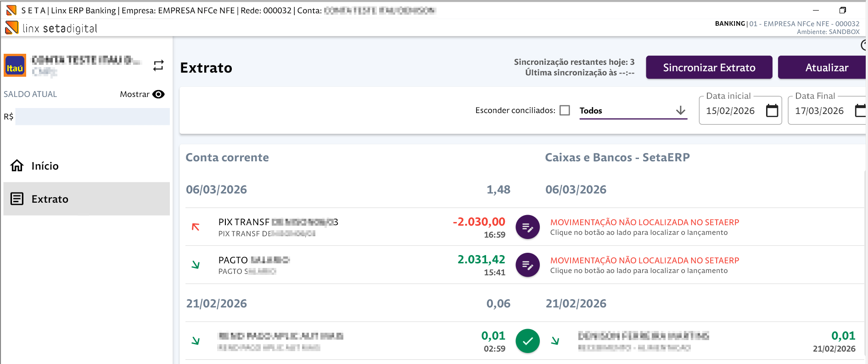Click green incoming arrow on PAGTO row
The image size is (868, 364).
[x=196, y=265]
